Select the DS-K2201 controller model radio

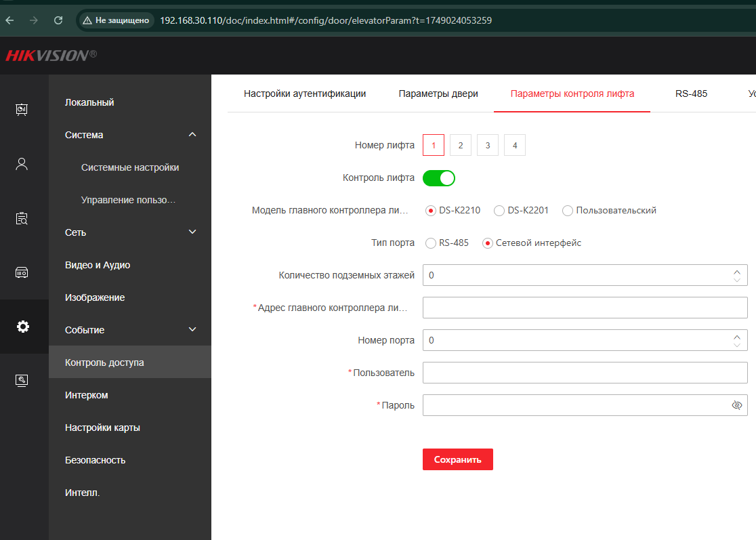pos(499,211)
